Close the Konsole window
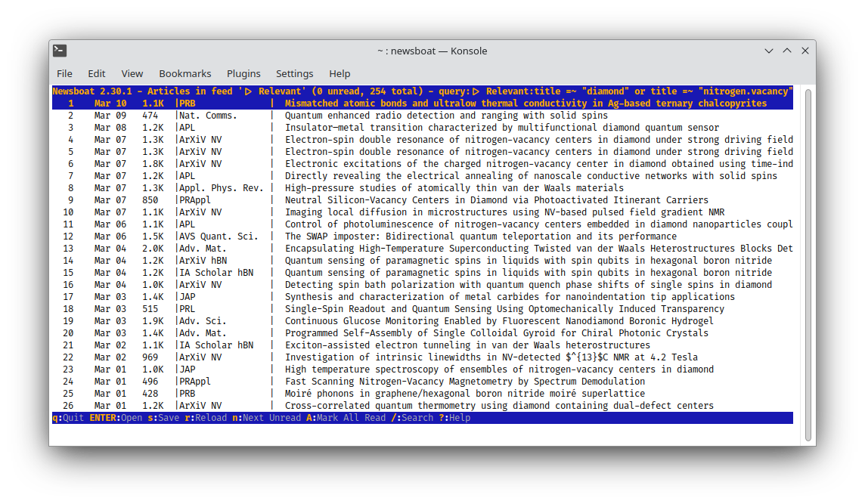Image resolution: width=865 pixels, height=504 pixels. pyautogui.click(x=805, y=51)
